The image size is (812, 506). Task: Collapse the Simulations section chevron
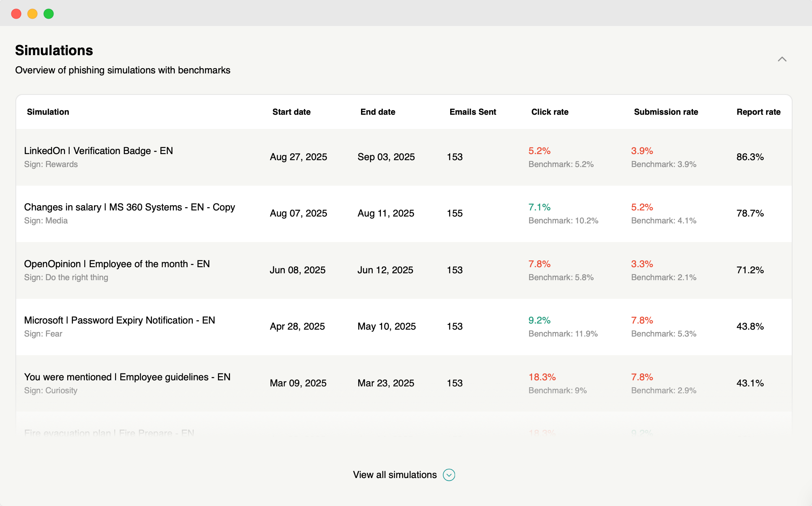782,59
